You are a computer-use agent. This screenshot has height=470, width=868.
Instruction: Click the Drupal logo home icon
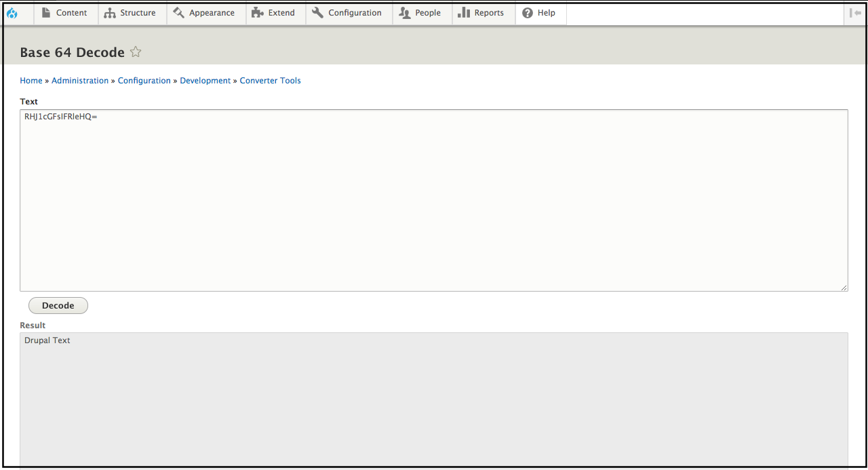click(12, 13)
